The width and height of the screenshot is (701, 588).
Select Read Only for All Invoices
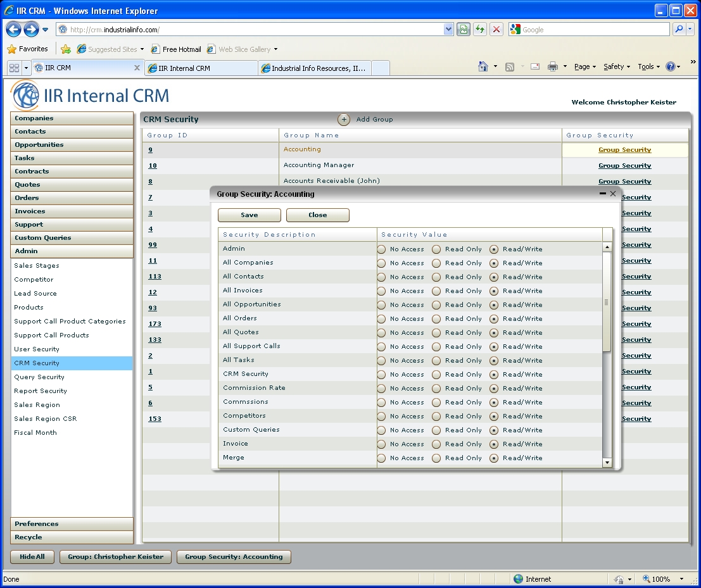436,291
